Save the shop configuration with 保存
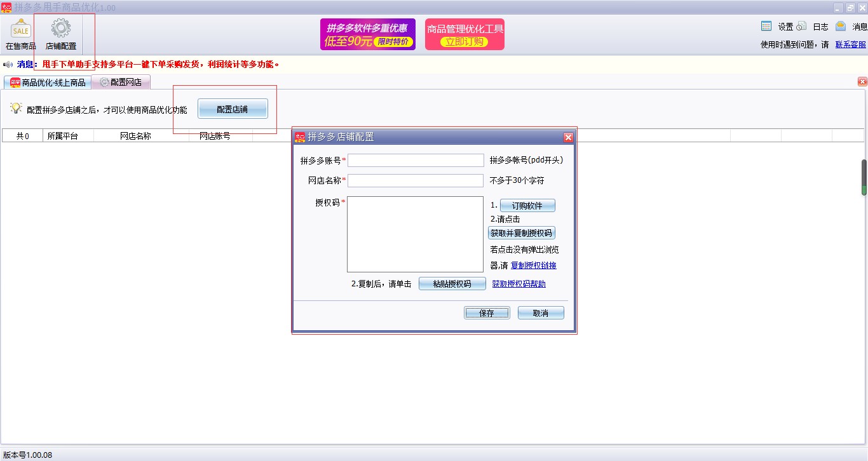The width and height of the screenshot is (868, 461). 487,312
